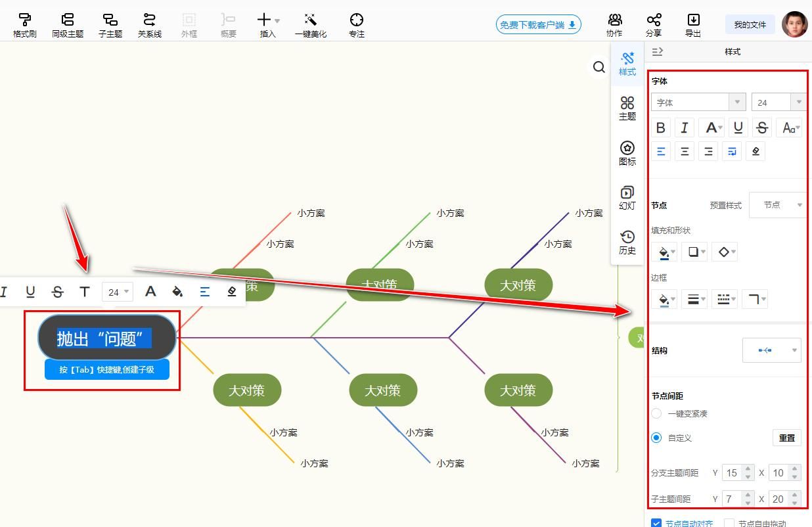Open the font family (字体) dropdown
Screen dimensions: 812x527
698,103
